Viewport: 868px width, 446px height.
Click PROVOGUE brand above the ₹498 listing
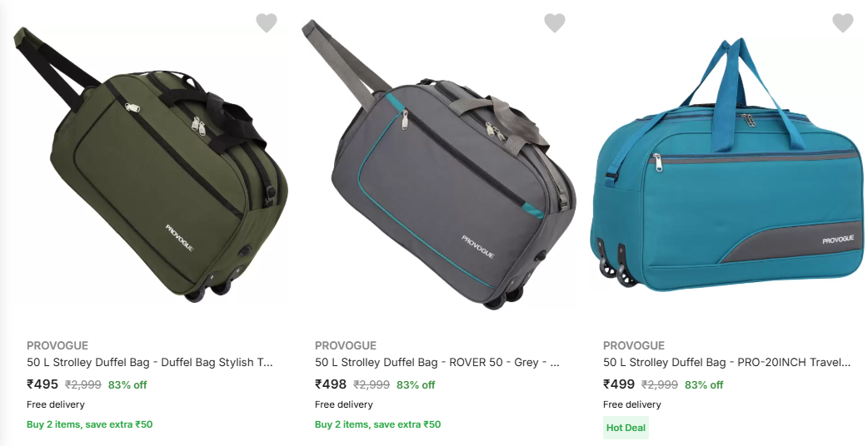pos(346,345)
